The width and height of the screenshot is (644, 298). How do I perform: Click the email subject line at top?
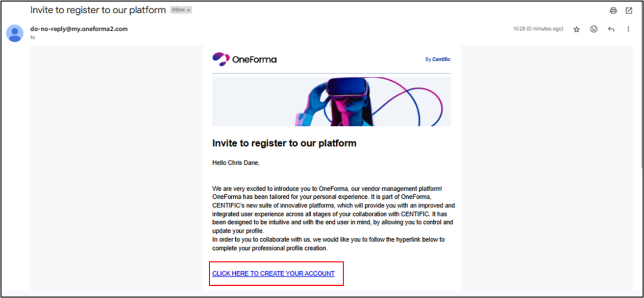coord(98,10)
